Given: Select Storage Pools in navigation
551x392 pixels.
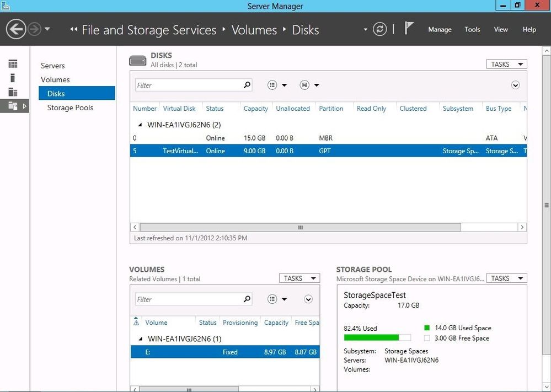Looking at the screenshot, I should (x=70, y=108).
